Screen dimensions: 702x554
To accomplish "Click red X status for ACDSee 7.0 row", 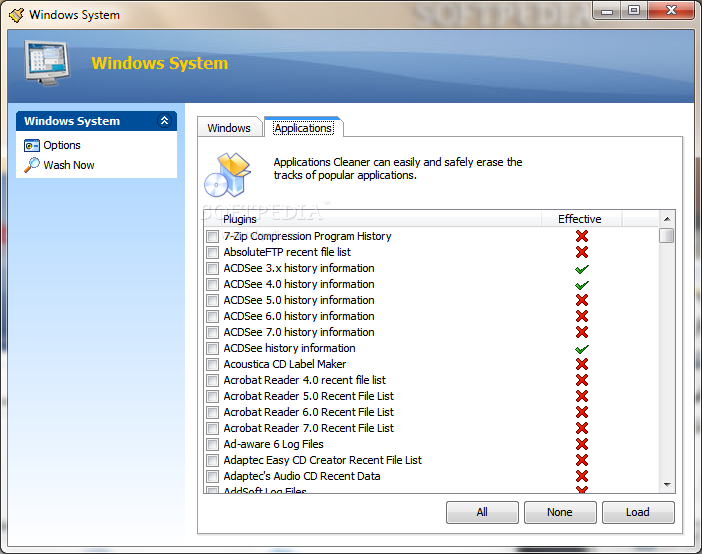I will click(582, 332).
